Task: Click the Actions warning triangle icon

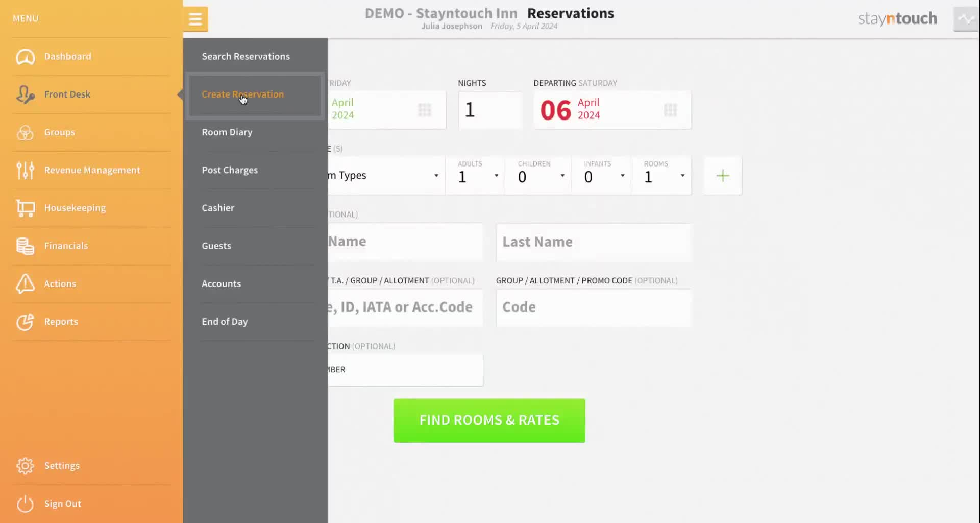Action: [25, 283]
